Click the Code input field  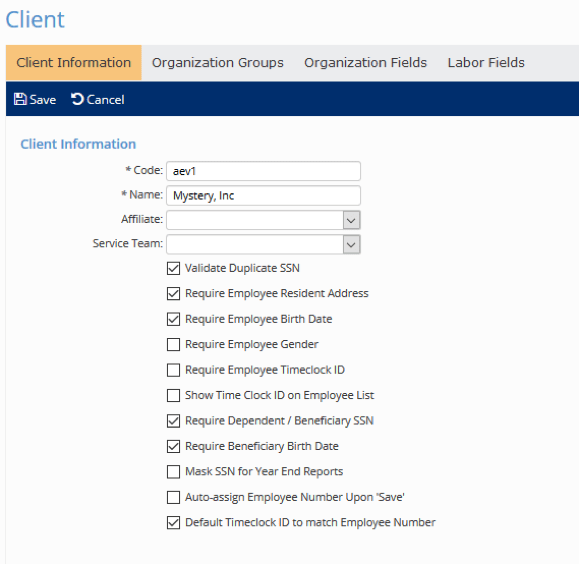coord(263,171)
